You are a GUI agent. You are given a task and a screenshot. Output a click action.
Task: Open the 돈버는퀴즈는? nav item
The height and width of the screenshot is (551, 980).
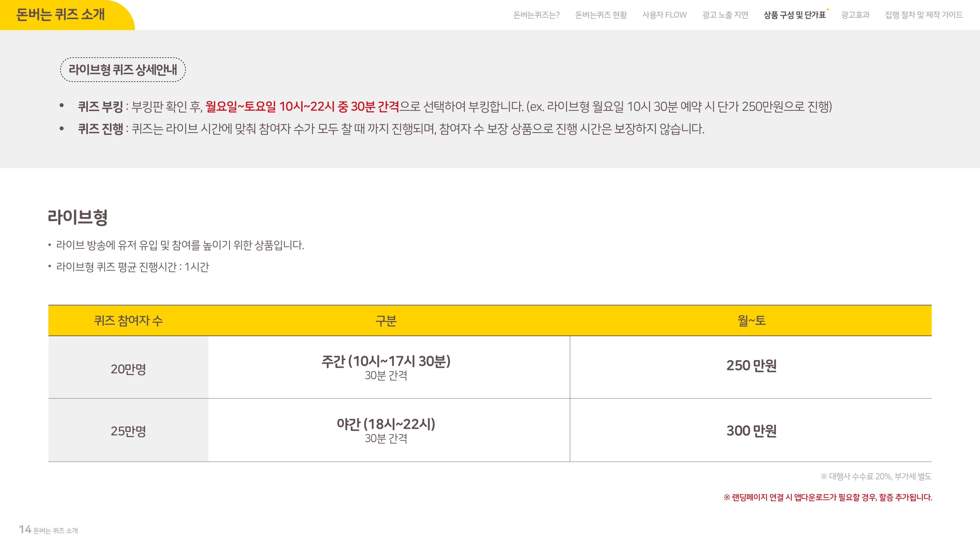[x=536, y=15]
